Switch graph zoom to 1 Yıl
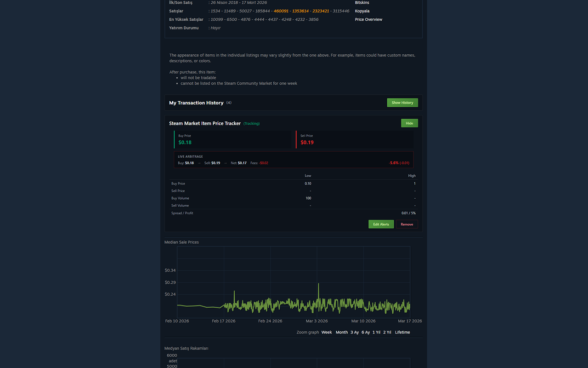This screenshot has width=588, height=368. 376,332
